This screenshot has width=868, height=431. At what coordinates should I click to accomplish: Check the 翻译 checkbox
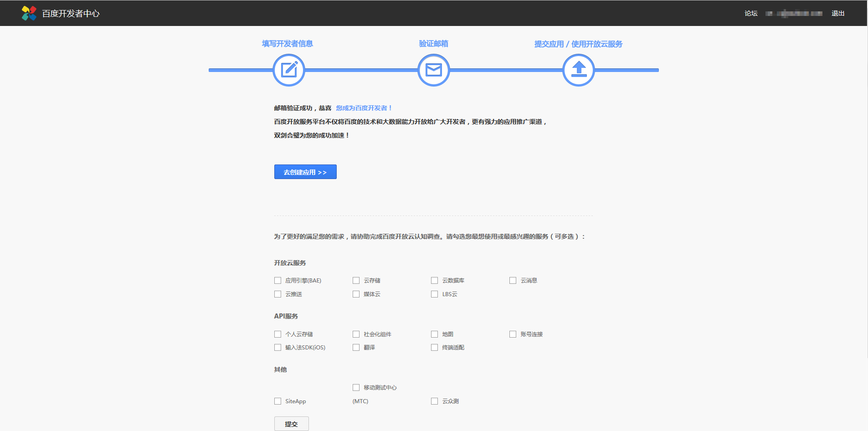(x=356, y=348)
